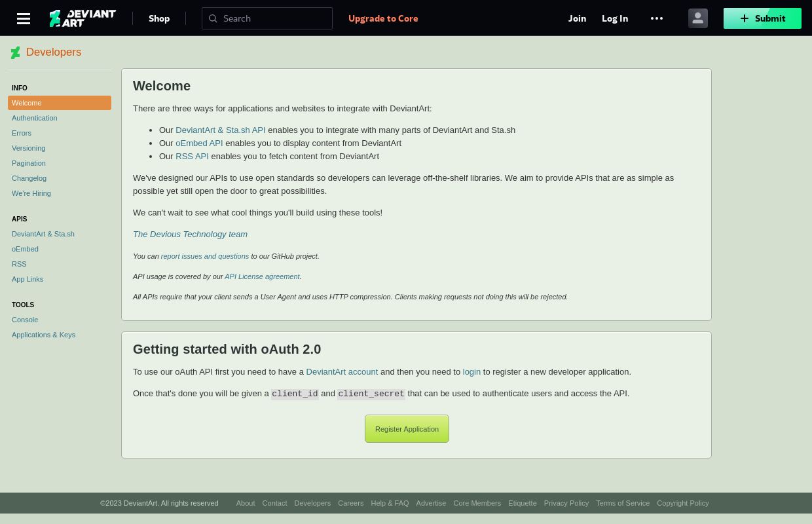Screen dimensions: 812x524
Task: Open report issues and questions link
Action: click(205, 256)
